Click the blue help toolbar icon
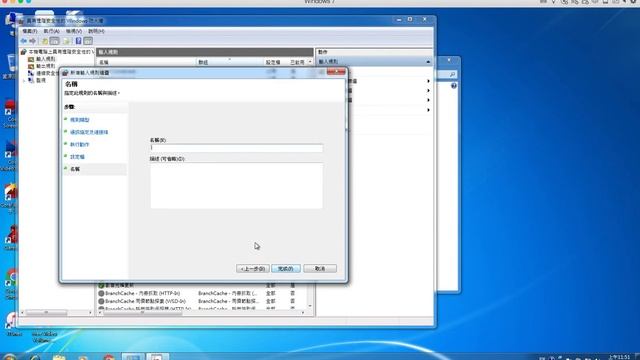This screenshot has width=640, height=360. tap(78, 41)
